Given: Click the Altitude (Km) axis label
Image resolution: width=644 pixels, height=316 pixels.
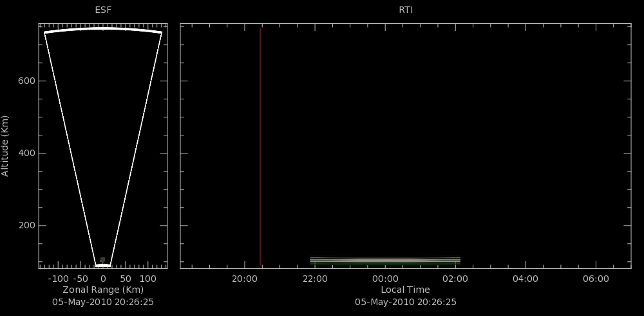Looking at the screenshot, I should (5, 146).
